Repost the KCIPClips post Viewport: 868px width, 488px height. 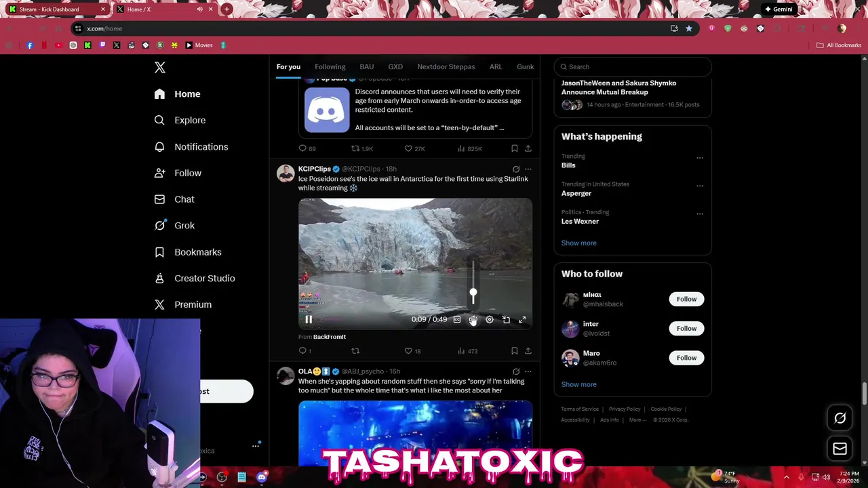click(x=355, y=351)
